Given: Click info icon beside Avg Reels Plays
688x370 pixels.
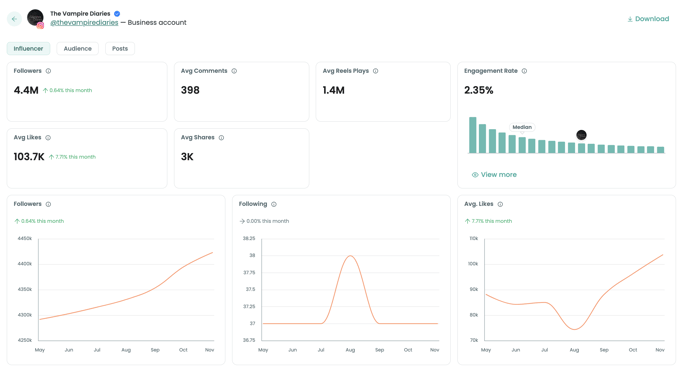Looking at the screenshot, I should (376, 71).
